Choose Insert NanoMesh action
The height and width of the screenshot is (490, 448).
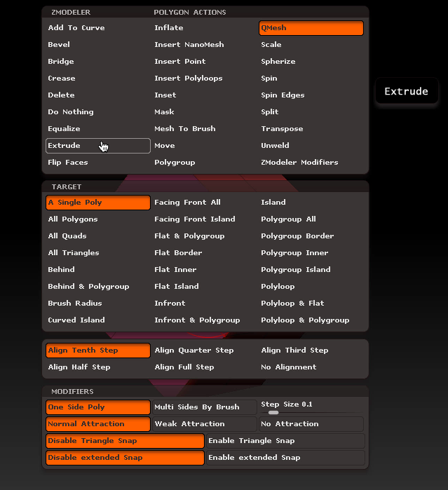click(x=205, y=45)
